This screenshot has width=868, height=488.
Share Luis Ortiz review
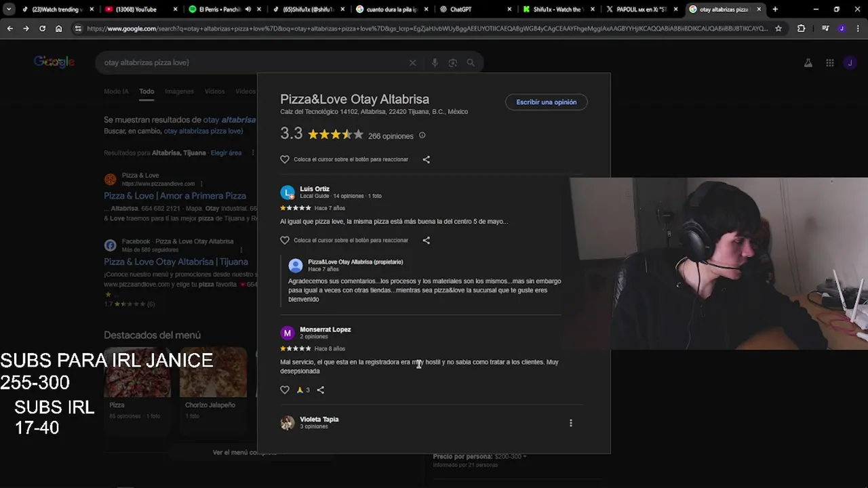tap(426, 240)
